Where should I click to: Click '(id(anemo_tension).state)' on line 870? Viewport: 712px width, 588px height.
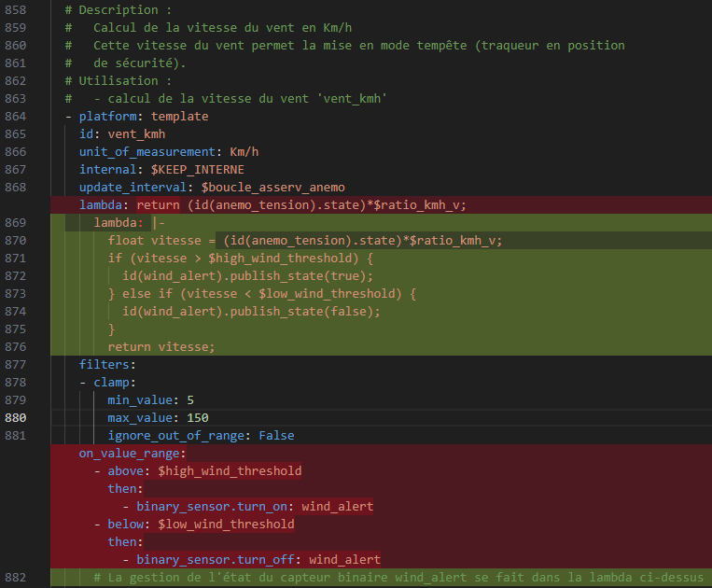[x=313, y=240]
